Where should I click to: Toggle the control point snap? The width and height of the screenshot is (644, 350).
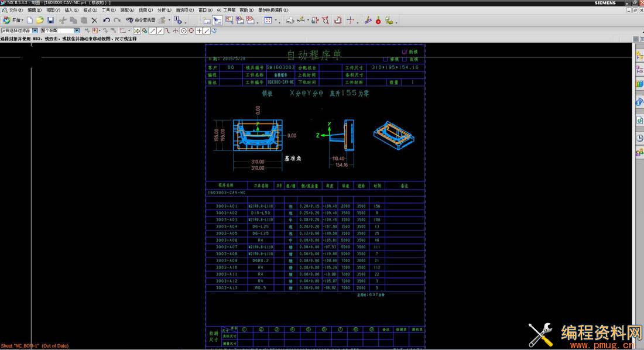(x=168, y=31)
